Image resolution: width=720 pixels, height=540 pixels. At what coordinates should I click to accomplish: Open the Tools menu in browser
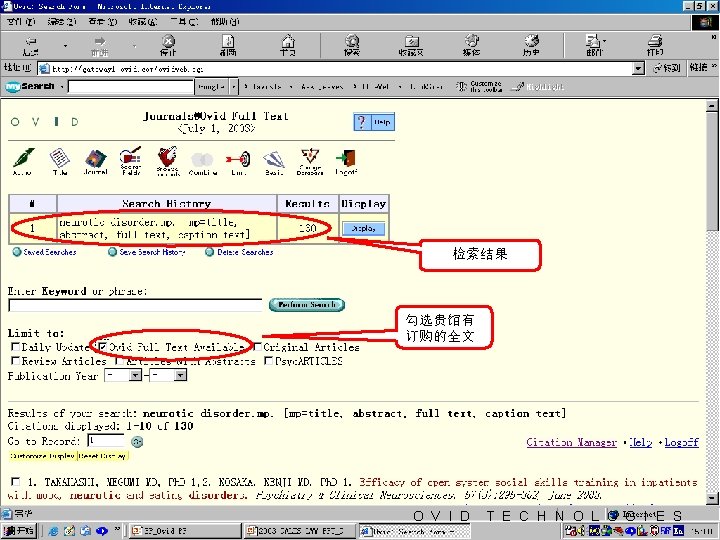pyautogui.click(x=184, y=22)
